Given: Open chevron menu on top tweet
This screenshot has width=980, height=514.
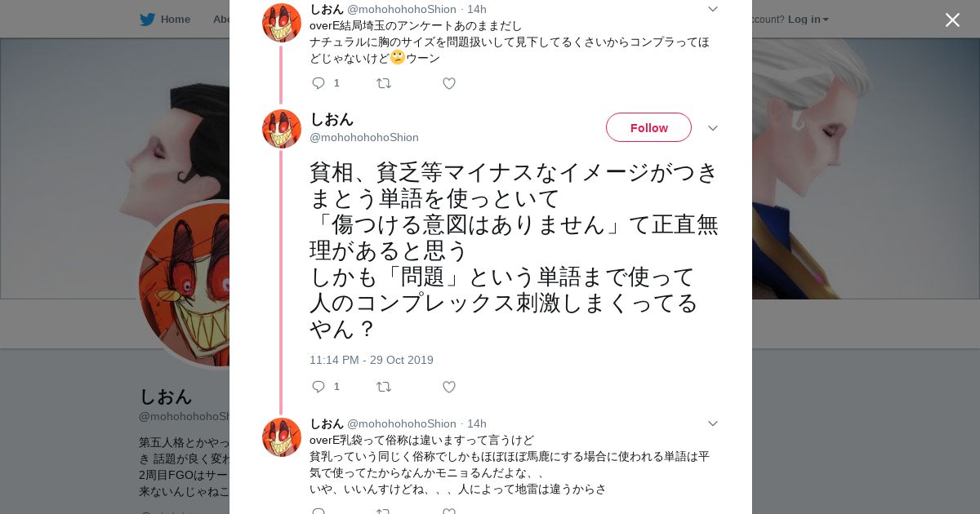Looking at the screenshot, I should [x=712, y=10].
